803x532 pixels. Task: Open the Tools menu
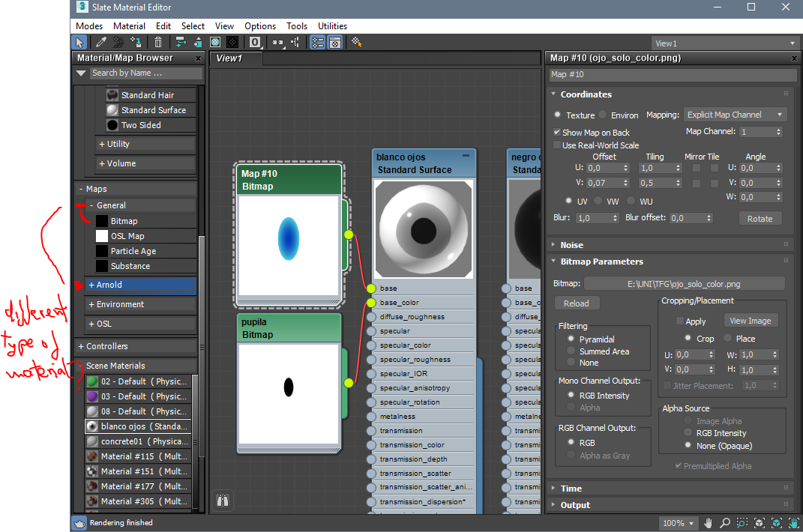[297, 26]
